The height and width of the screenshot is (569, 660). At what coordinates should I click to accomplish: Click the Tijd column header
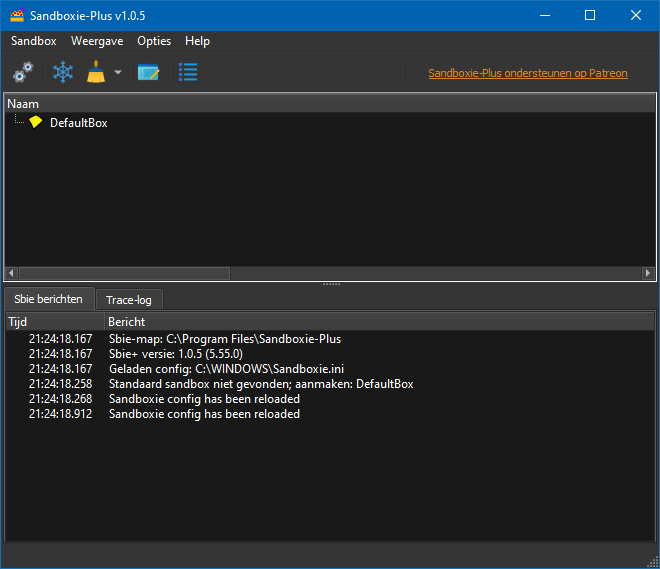(18, 322)
